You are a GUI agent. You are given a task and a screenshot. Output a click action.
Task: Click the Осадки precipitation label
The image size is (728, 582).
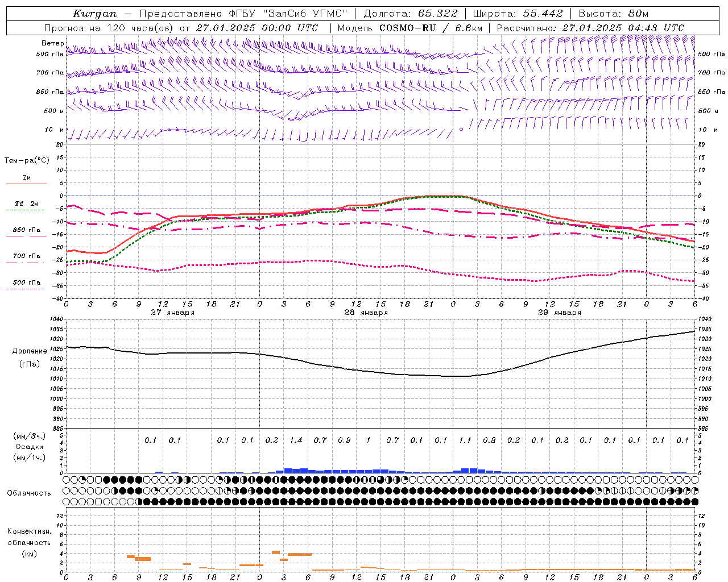tap(30, 447)
